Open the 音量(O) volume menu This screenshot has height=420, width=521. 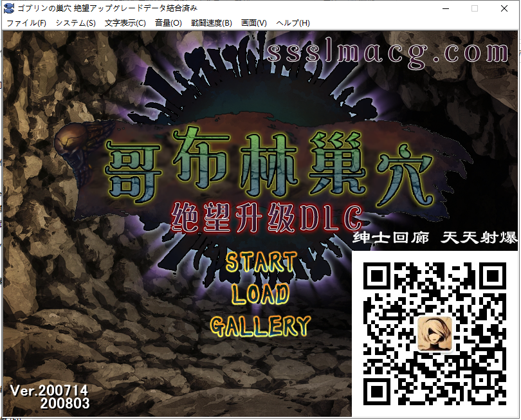[x=168, y=23]
